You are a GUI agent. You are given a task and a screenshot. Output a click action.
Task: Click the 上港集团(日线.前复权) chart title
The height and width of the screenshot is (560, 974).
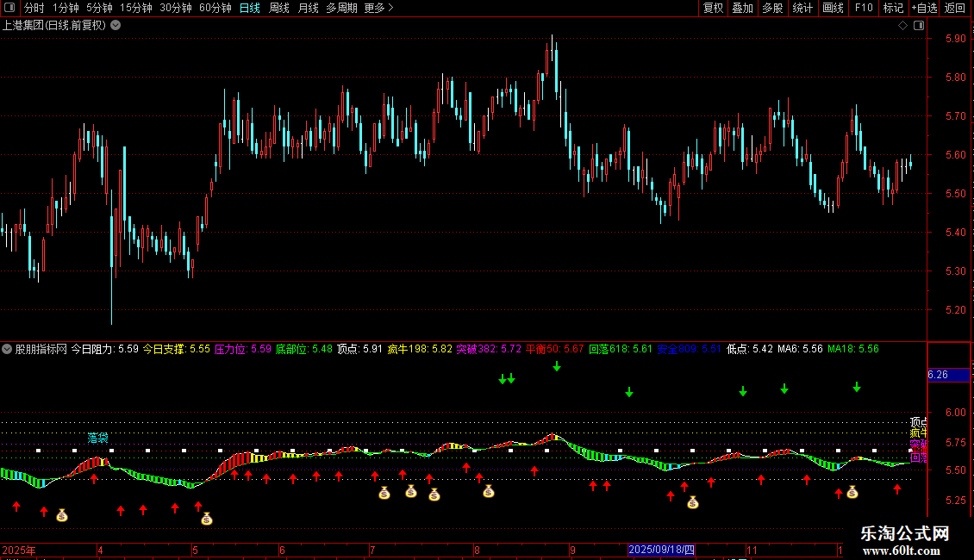(x=54, y=26)
